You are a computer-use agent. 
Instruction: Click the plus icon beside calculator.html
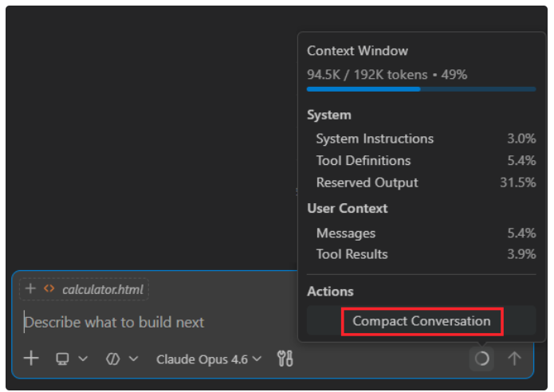[31, 289]
